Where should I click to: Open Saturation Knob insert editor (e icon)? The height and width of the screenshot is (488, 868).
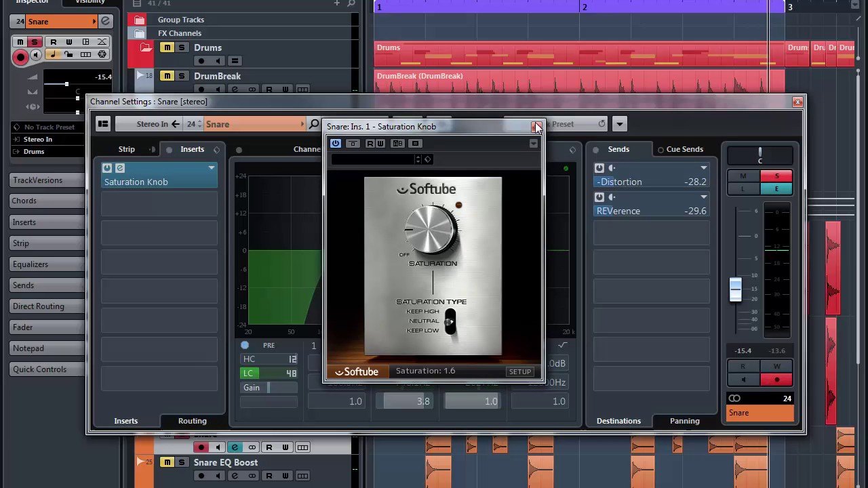tap(120, 168)
